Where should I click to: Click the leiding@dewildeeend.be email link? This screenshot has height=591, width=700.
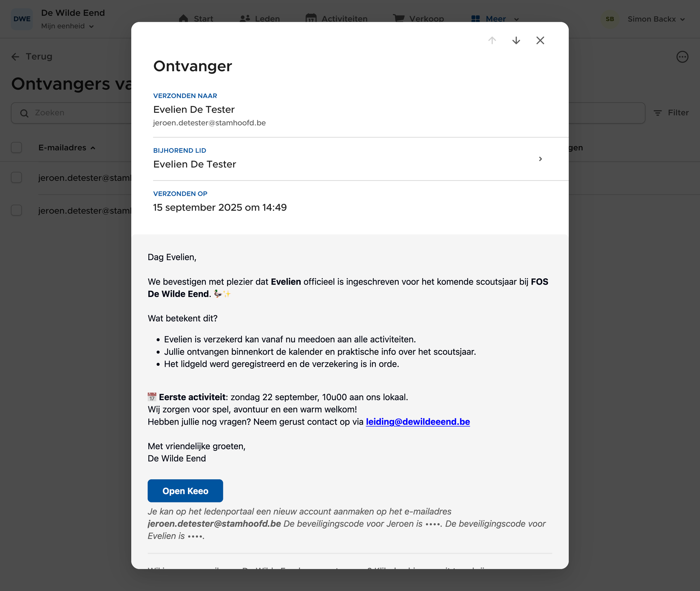pos(418,422)
